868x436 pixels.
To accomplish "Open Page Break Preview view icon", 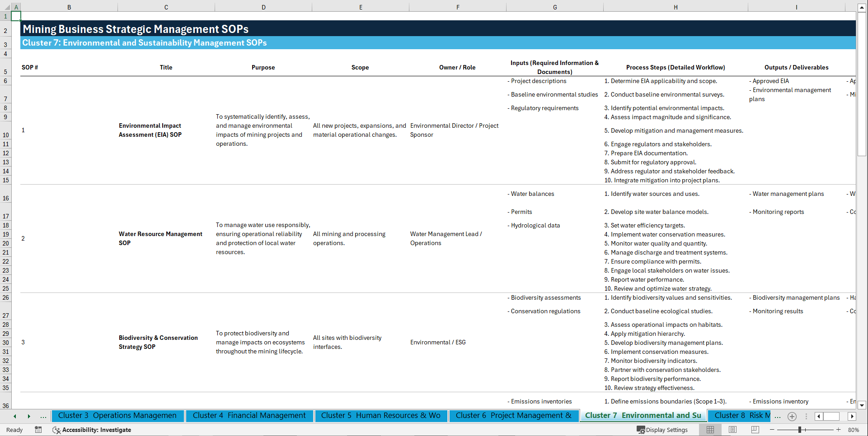I will pyautogui.click(x=755, y=430).
